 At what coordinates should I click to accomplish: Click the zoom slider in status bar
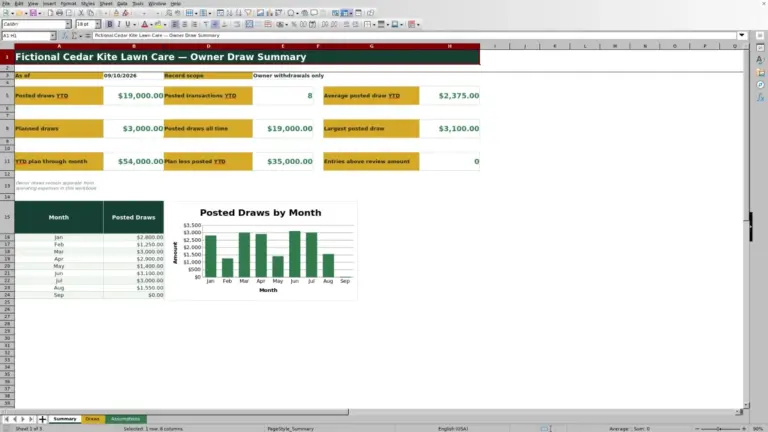[720, 429]
